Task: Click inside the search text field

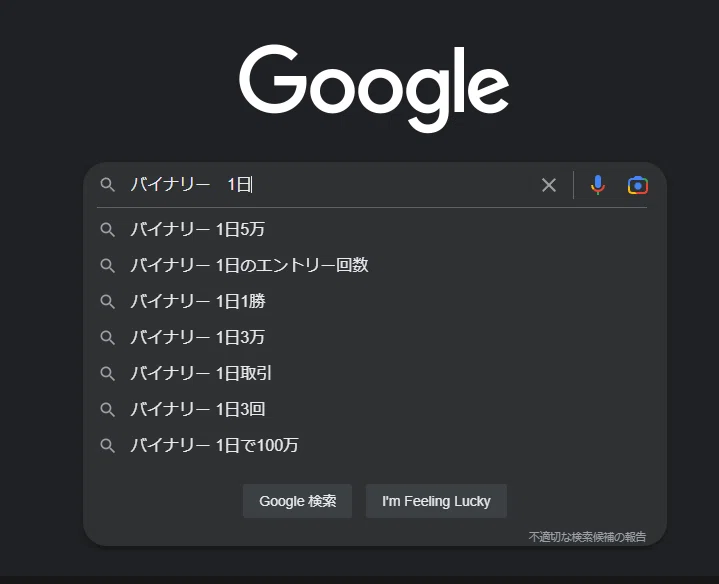Action: point(330,185)
